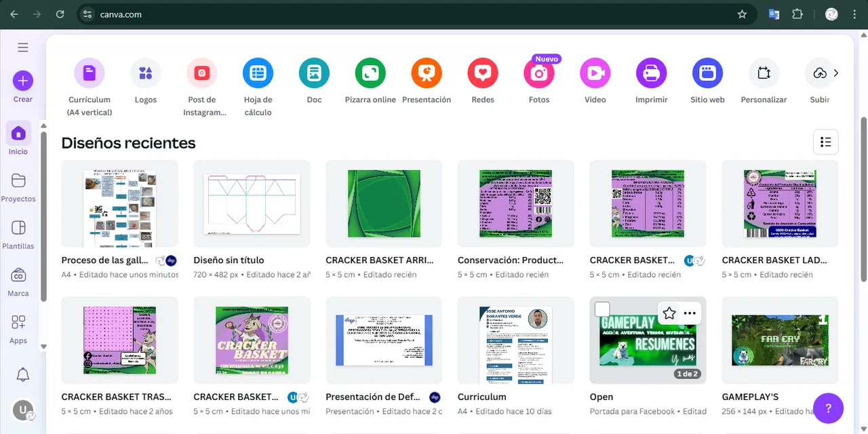
Task: Open CRACKER BASKET ARRI... green design
Action: (x=384, y=203)
